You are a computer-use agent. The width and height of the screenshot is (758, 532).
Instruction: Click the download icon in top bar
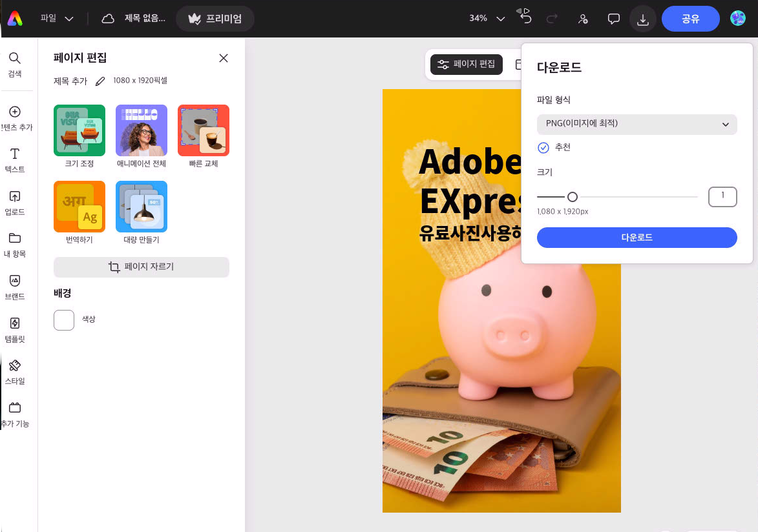[x=642, y=19]
